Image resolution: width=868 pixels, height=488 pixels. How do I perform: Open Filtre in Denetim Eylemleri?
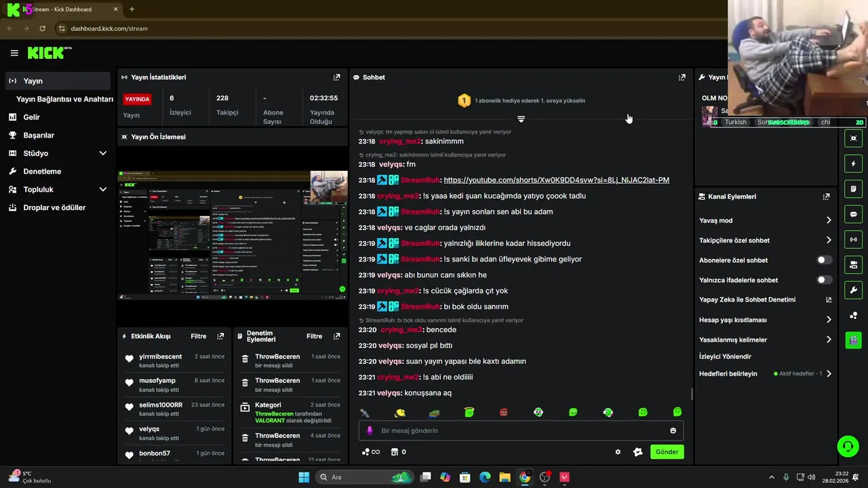coord(315,336)
